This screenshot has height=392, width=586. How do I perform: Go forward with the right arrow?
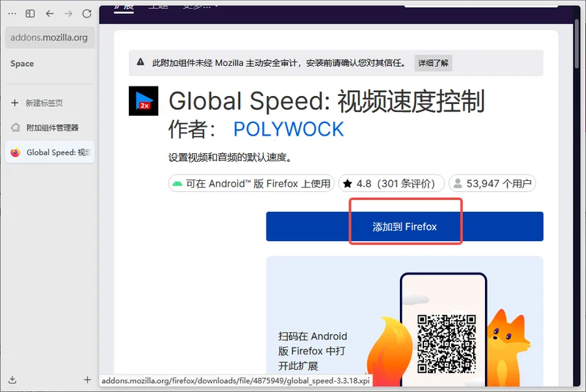tap(68, 14)
